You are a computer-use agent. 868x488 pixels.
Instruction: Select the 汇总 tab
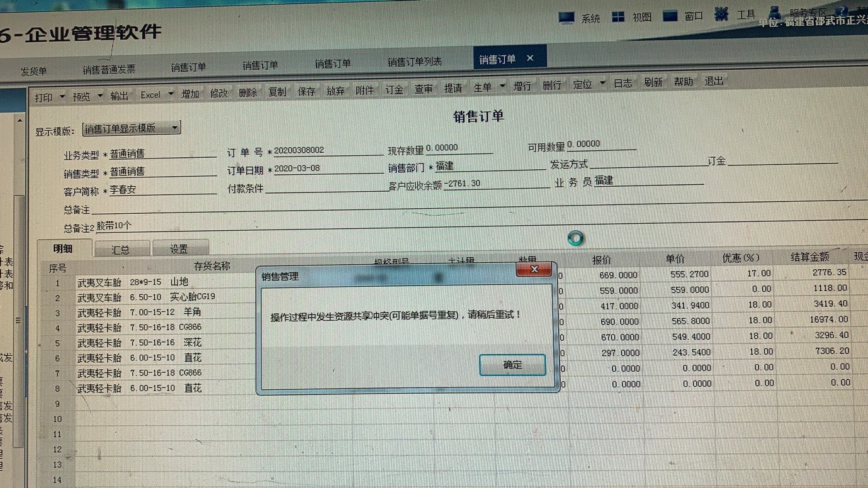pos(121,249)
